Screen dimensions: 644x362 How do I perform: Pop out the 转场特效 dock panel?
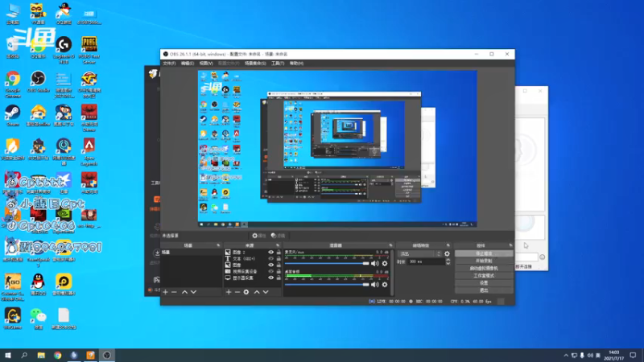click(448, 245)
